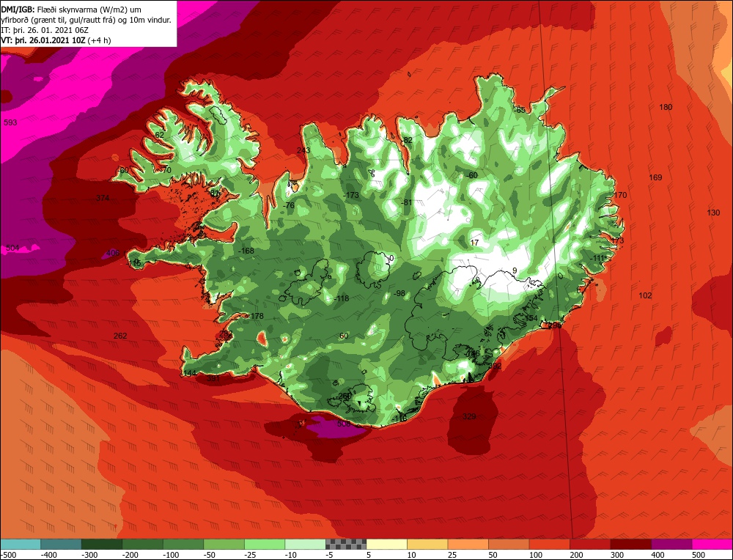733x560 pixels.
Task: Click the -178 value near the west coast
Action: (x=256, y=316)
